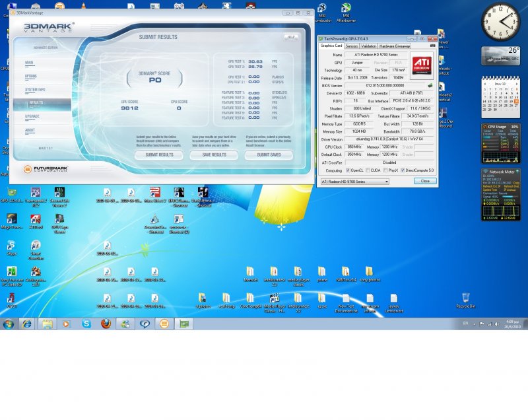
Task: Toggle the OpenCL checkbox
Action: [x=347, y=170]
